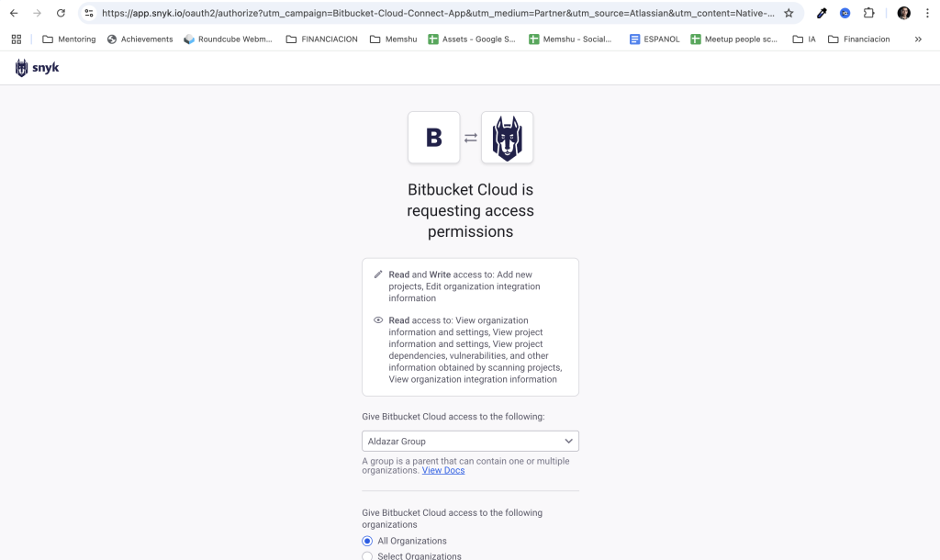The width and height of the screenshot is (940, 560).
Task: Open the Meetup people spreadsheet bookmark
Action: tap(733, 39)
